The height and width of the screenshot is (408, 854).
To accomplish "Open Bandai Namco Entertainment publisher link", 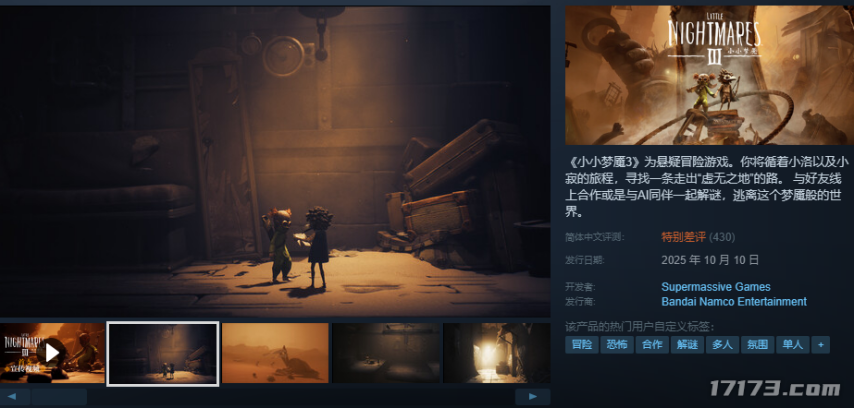I will point(733,301).
